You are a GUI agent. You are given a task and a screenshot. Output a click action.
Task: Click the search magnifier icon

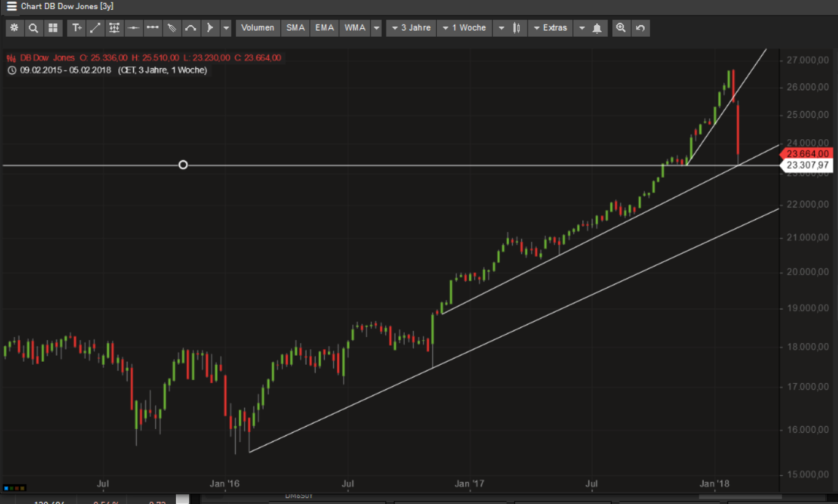[x=33, y=28]
